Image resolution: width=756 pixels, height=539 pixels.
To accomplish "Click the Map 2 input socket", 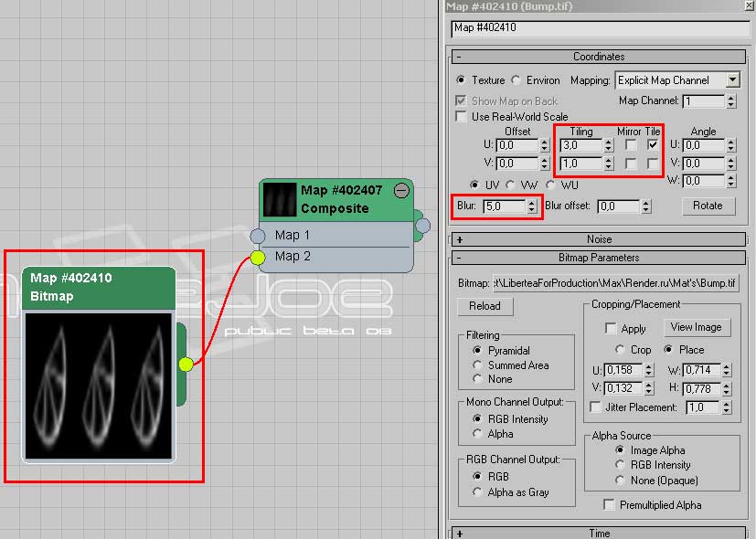I will (258, 258).
